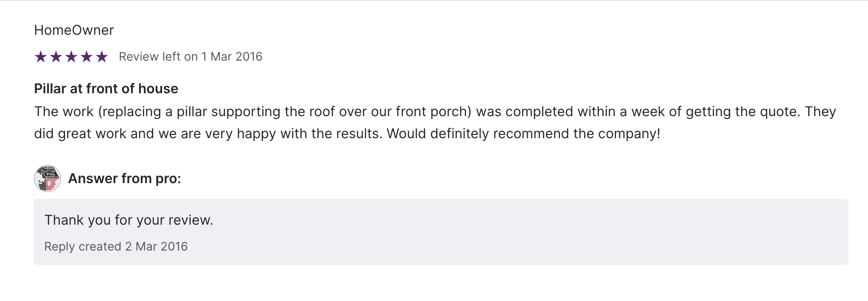Image resolution: width=868 pixels, height=301 pixels.
Task: Select the middle third rating star
Action: 71,57
